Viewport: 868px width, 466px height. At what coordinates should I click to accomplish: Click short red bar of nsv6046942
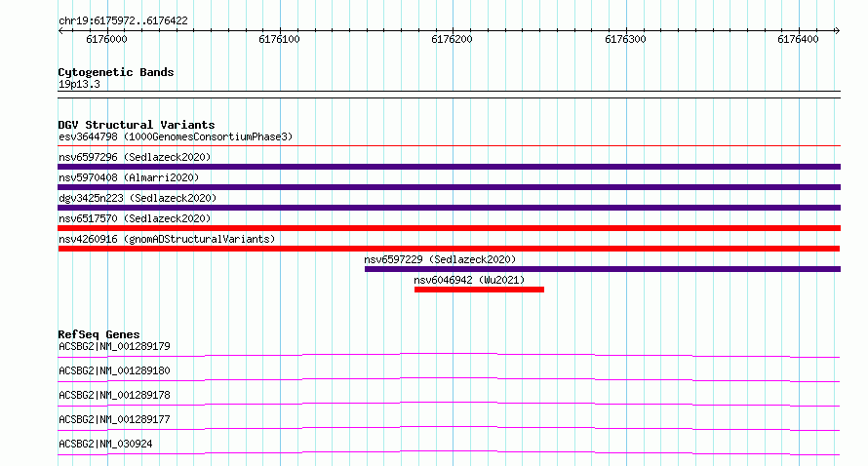[479, 290]
